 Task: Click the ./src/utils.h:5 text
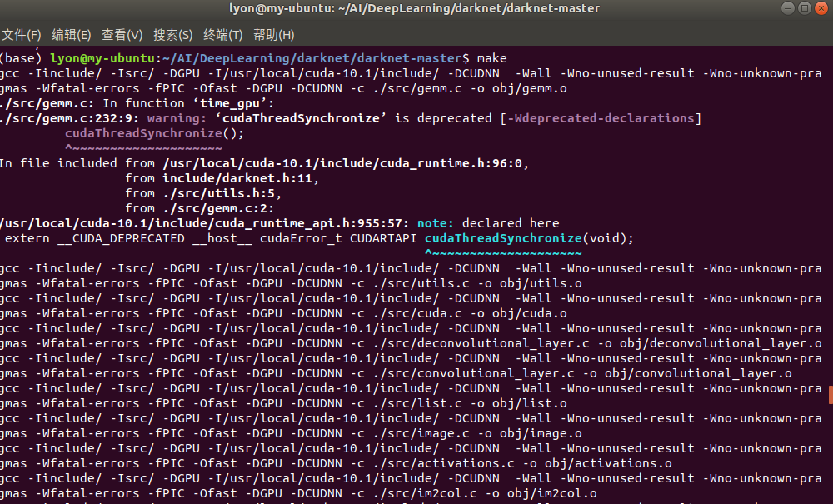[x=219, y=193]
